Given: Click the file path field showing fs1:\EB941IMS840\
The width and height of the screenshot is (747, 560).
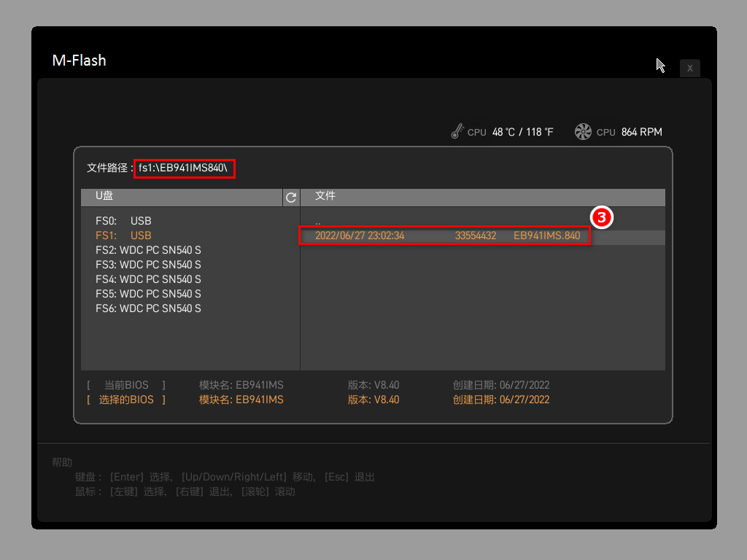Looking at the screenshot, I should (185, 168).
